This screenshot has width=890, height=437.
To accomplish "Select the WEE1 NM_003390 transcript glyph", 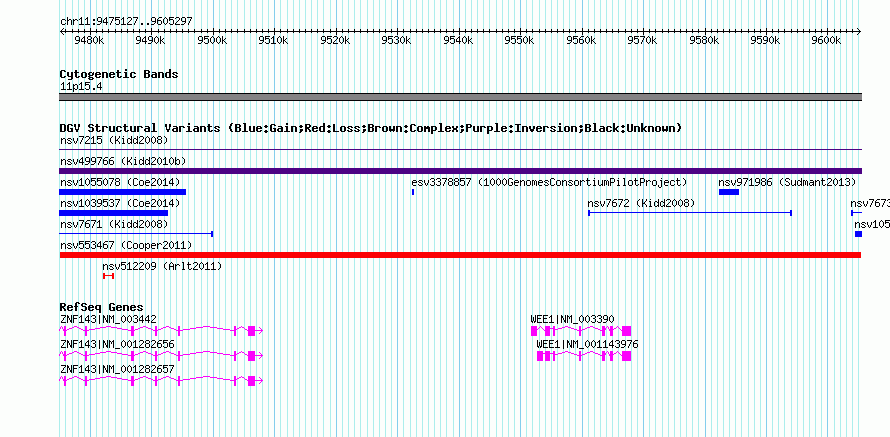I will (581, 331).
